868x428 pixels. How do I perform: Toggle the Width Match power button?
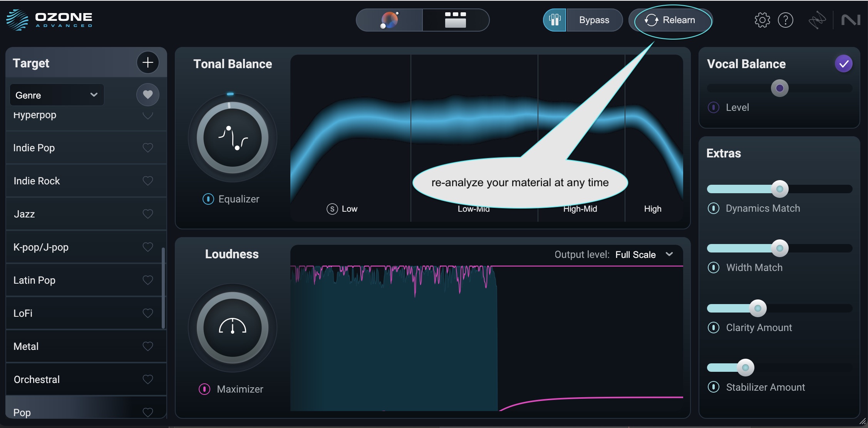[714, 267]
